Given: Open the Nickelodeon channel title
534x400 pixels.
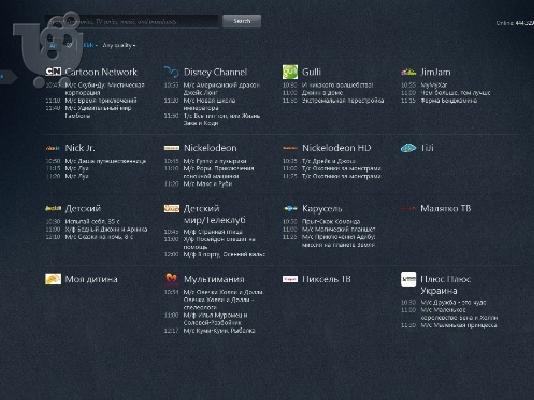Looking at the screenshot, I should click(x=210, y=148).
